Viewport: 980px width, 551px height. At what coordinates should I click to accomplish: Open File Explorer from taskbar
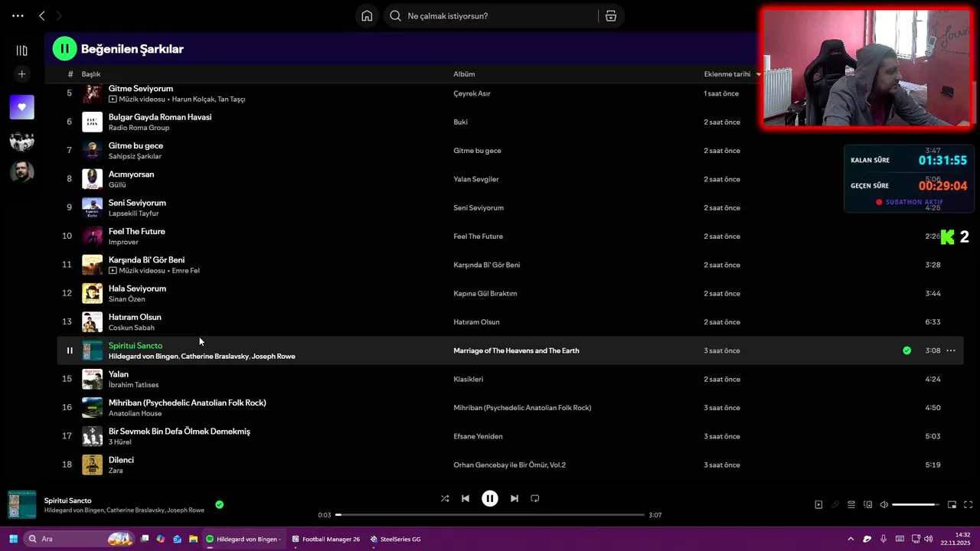193,539
